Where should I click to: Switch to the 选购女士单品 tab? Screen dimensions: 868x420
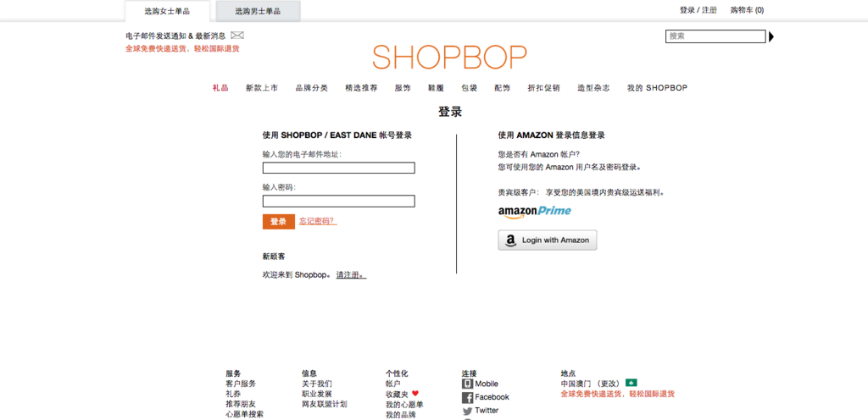167,11
